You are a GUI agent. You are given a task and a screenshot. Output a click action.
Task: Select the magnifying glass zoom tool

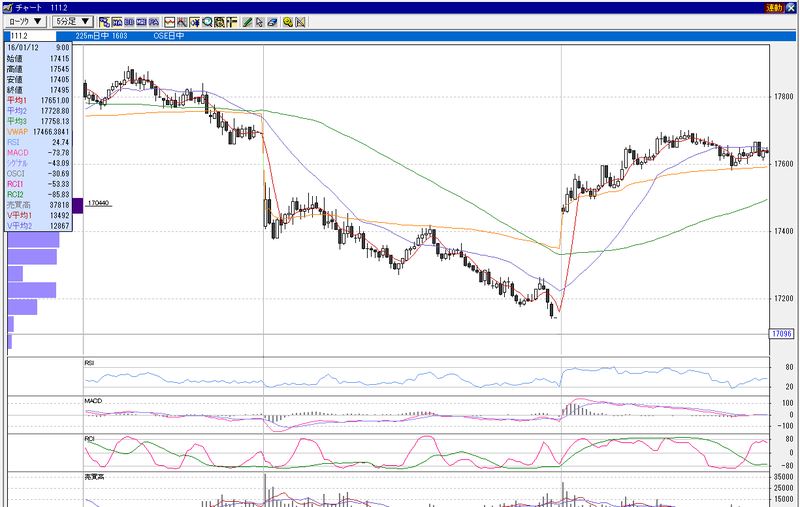click(x=207, y=22)
